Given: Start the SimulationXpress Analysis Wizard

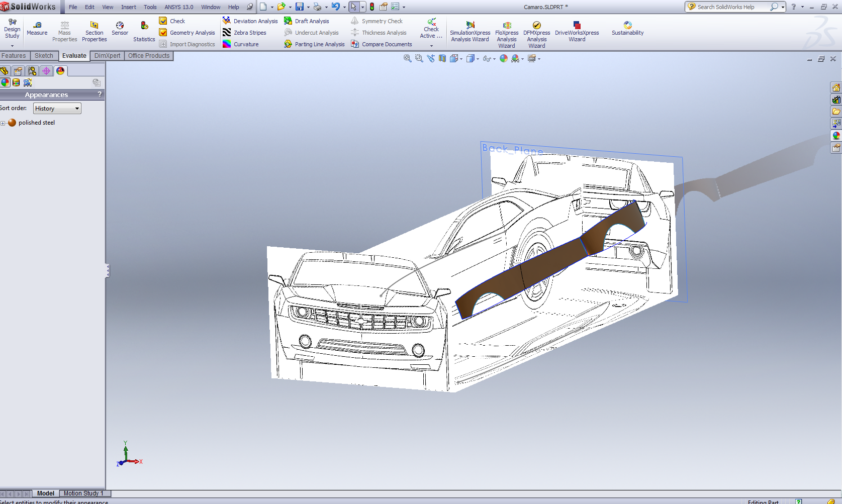Looking at the screenshot, I should 470,32.
